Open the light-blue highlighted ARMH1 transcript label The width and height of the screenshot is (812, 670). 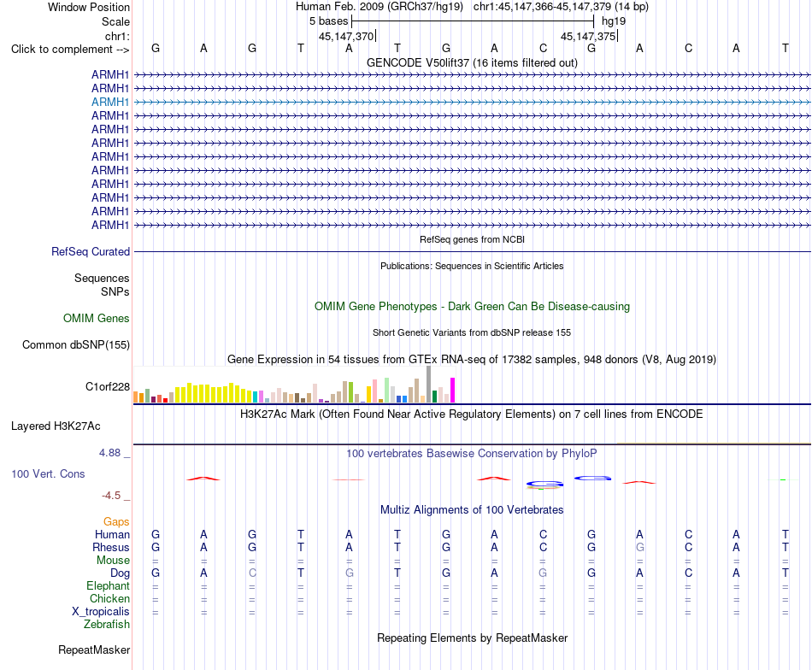(109, 102)
